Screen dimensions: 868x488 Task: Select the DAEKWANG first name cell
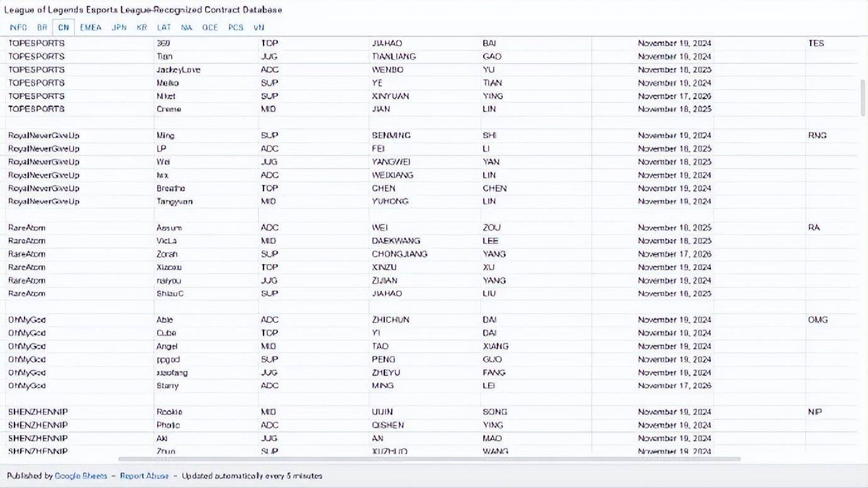pos(396,241)
